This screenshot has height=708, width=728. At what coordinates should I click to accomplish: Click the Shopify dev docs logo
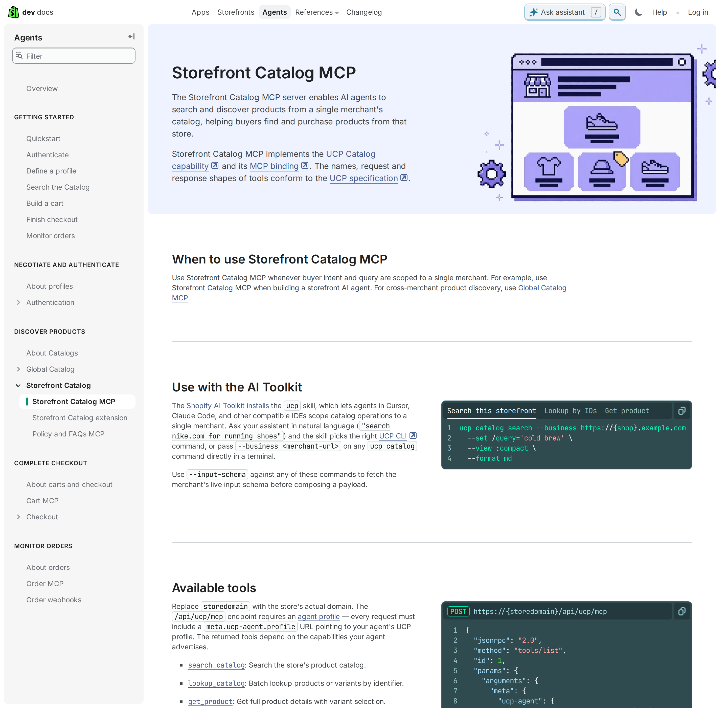[31, 12]
